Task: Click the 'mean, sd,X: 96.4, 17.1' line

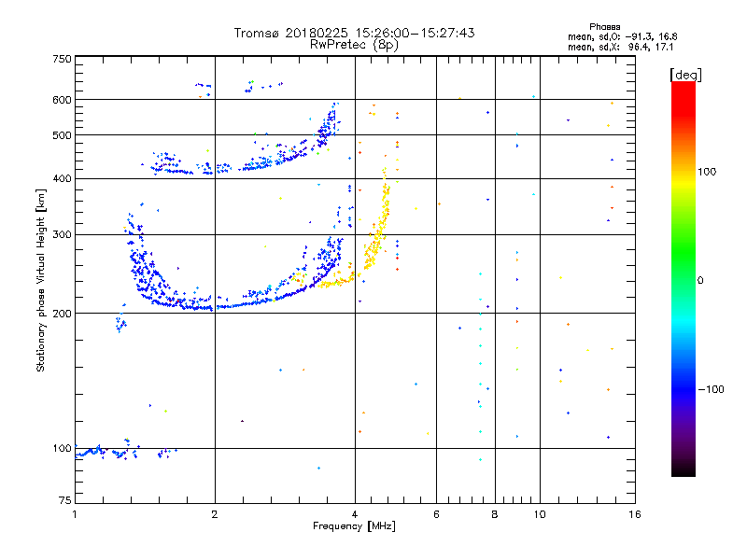Action: click(x=620, y=48)
